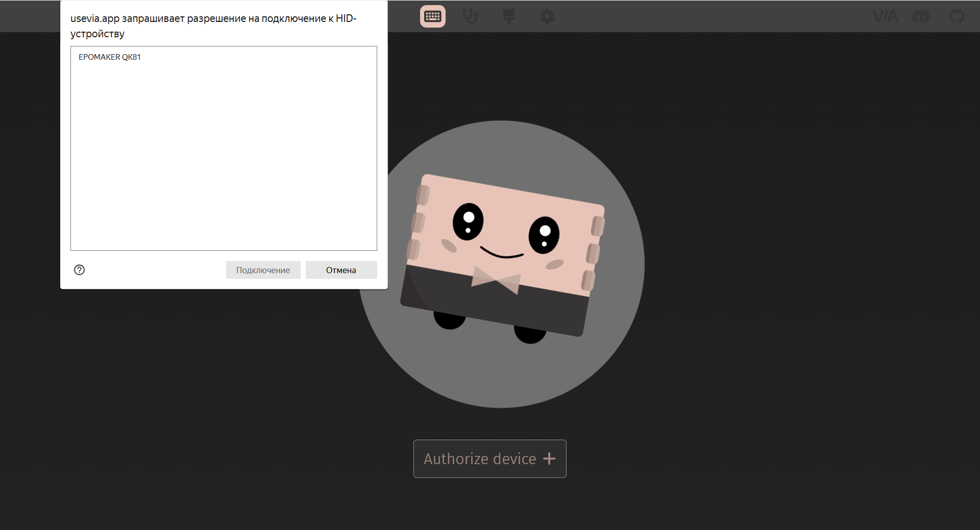This screenshot has width=980, height=530.
Task: Open the Key Tester stethoscope icon
Action: [x=471, y=16]
